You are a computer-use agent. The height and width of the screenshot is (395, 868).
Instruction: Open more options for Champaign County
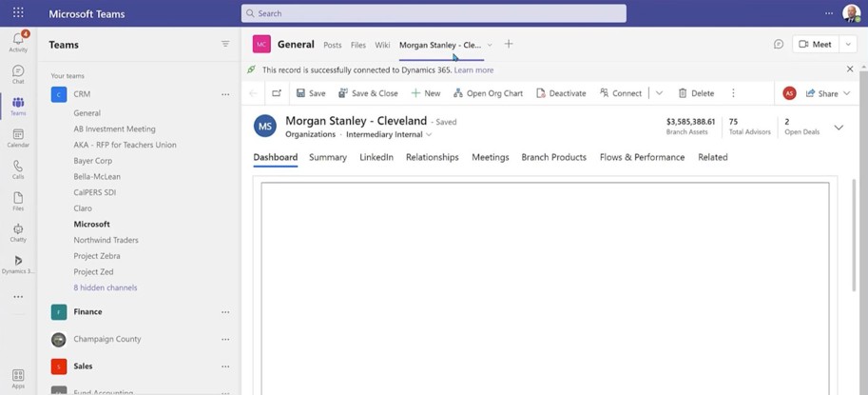point(225,339)
